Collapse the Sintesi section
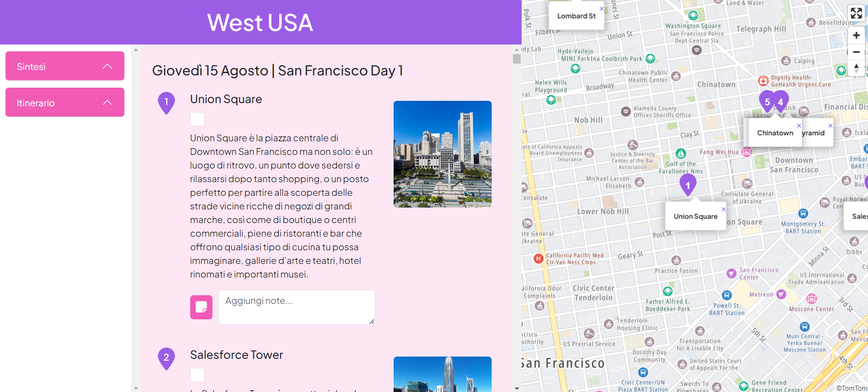This screenshot has width=868, height=392. point(65,66)
